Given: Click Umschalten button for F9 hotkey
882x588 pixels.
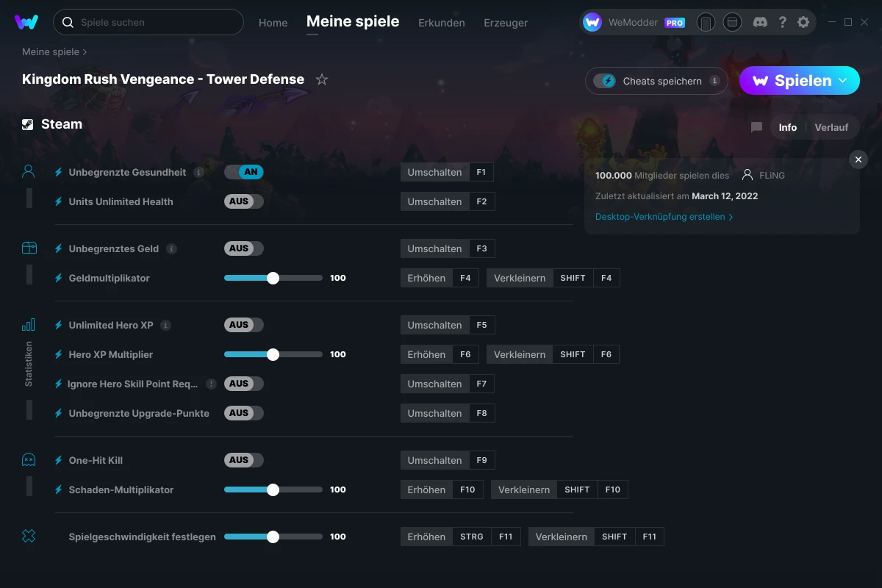Looking at the screenshot, I should tap(435, 460).
